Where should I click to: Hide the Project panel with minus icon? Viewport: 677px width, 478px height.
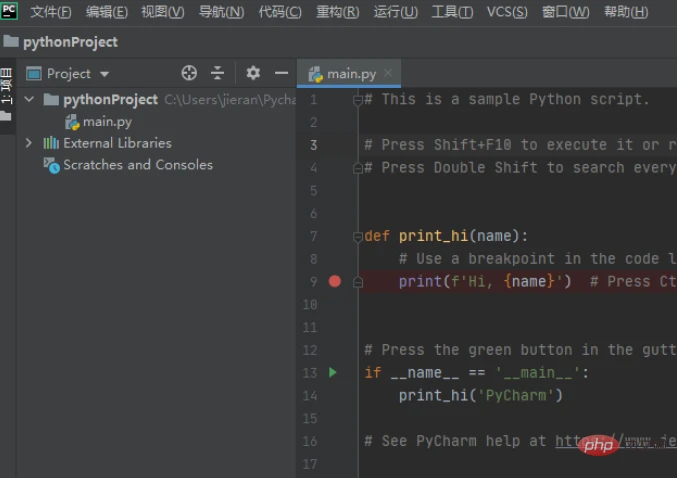click(x=281, y=73)
